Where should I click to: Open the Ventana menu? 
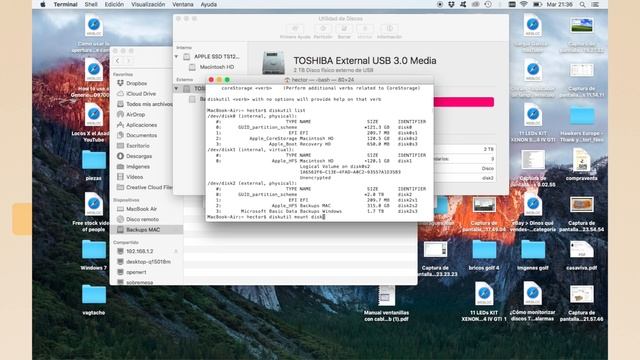tap(182, 4)
